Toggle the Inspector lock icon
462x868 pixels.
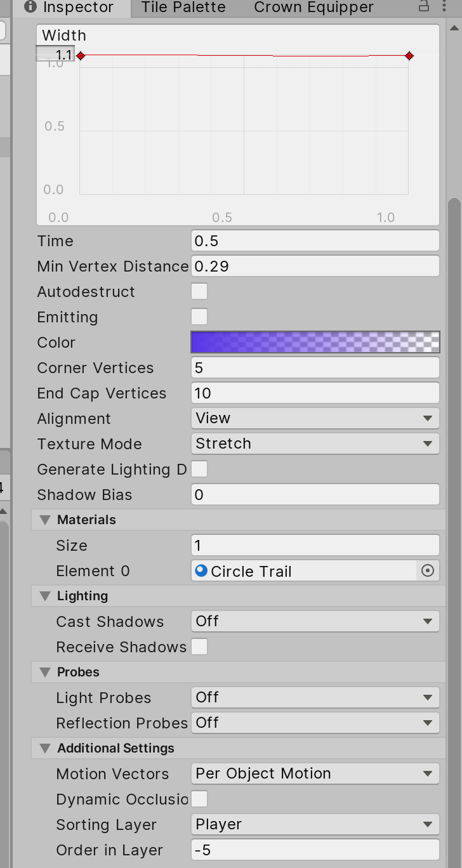click(x=424, y=7)
